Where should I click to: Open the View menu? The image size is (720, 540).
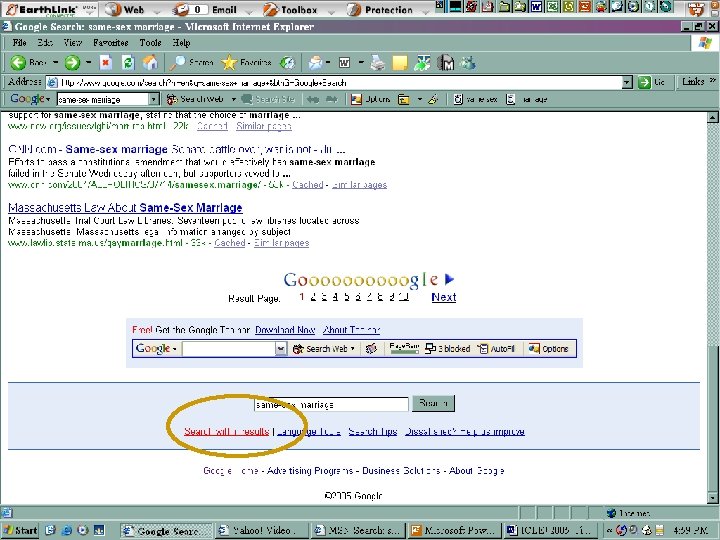pos(73,43)
